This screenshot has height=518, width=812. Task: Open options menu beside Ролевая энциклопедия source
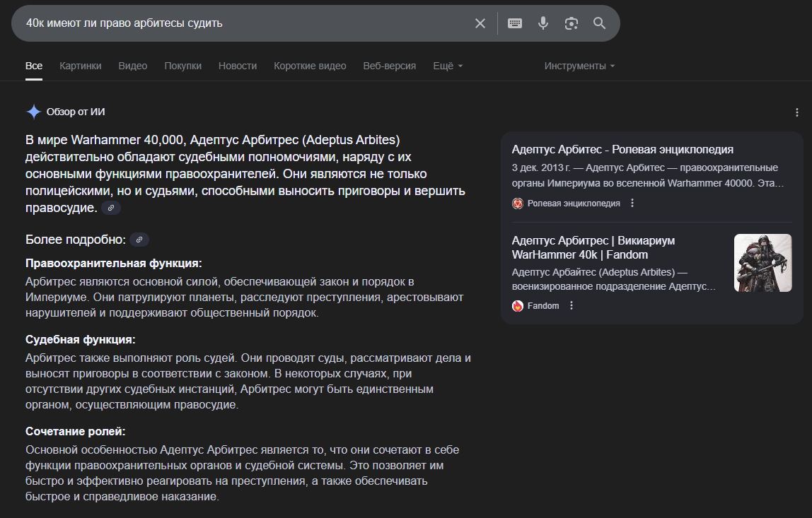coord(632,203)
